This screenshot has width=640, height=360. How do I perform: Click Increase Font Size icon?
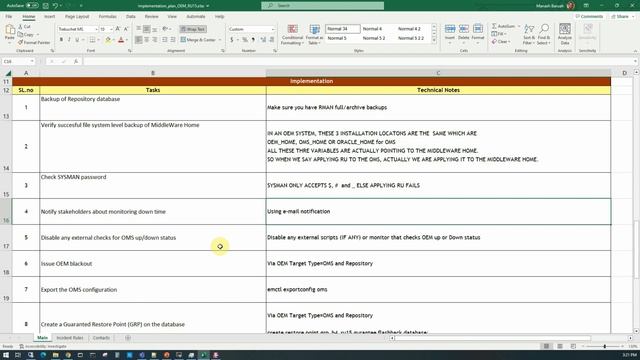tap(118, 29)
